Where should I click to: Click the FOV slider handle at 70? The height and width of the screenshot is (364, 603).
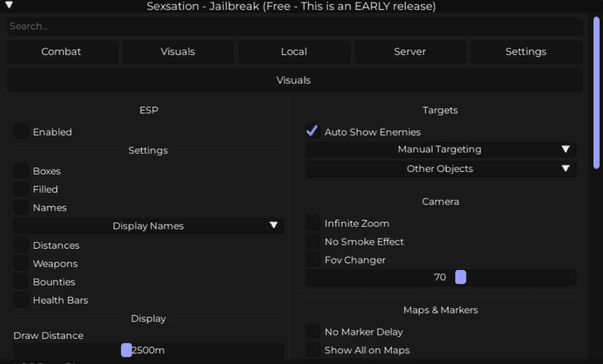coord(461,277)
